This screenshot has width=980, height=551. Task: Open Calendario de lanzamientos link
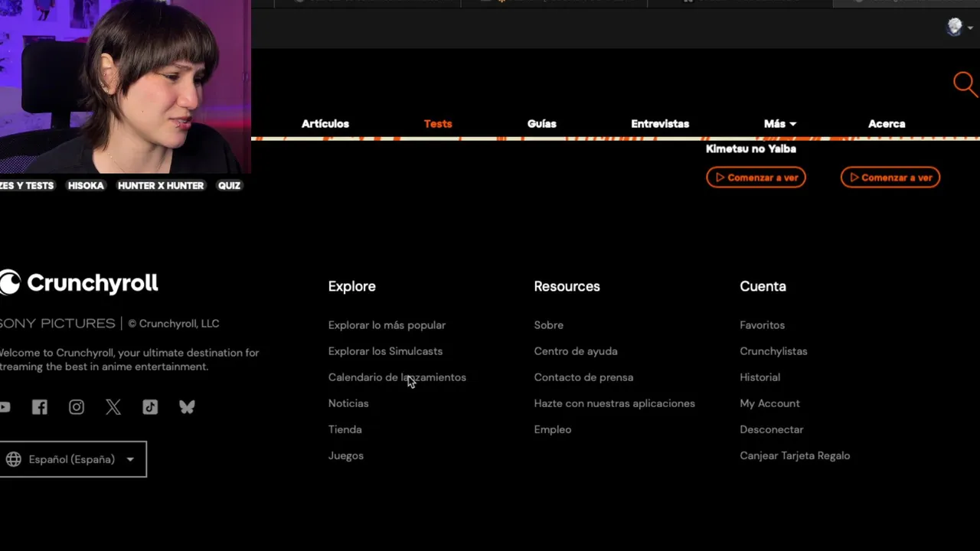point(397,377)
